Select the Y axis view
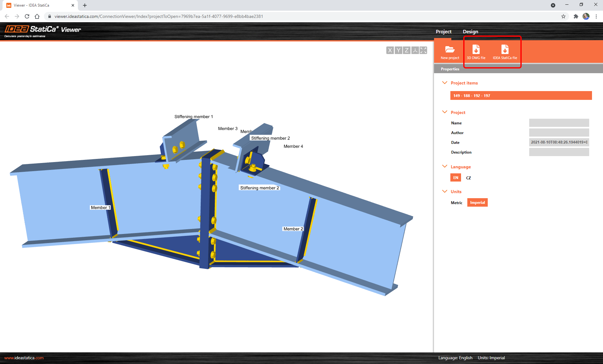Viewport: 603px width, 364px height. [x=398, y=50]
